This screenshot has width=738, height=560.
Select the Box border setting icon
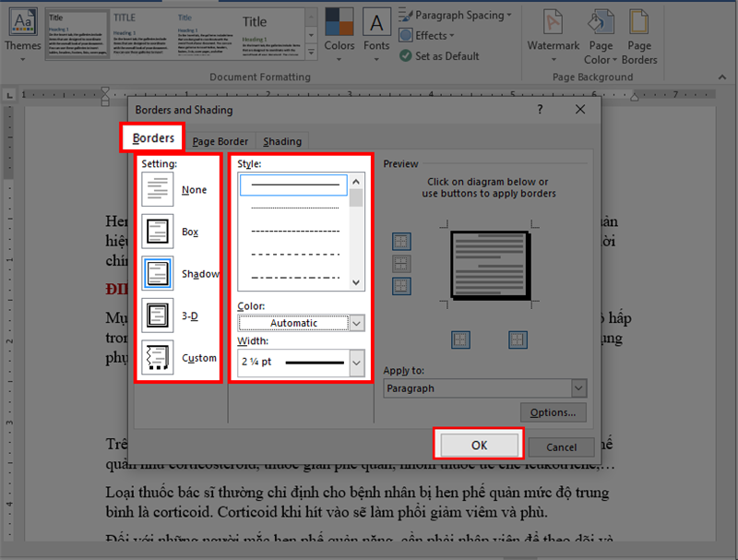158,232
